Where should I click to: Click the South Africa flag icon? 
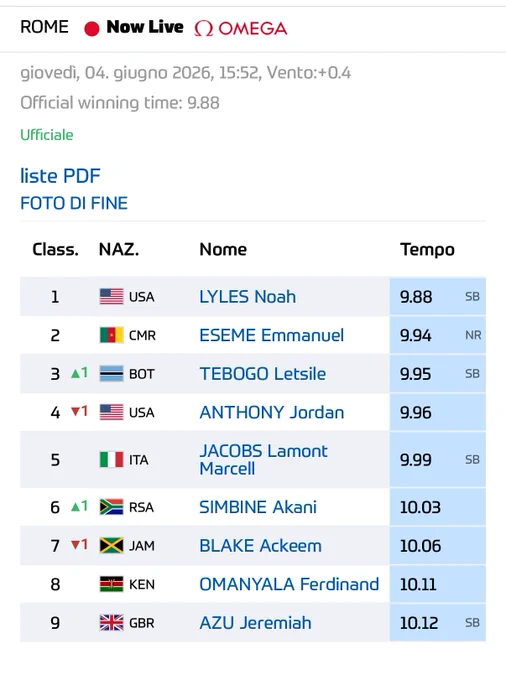click(x=111, y=507)
